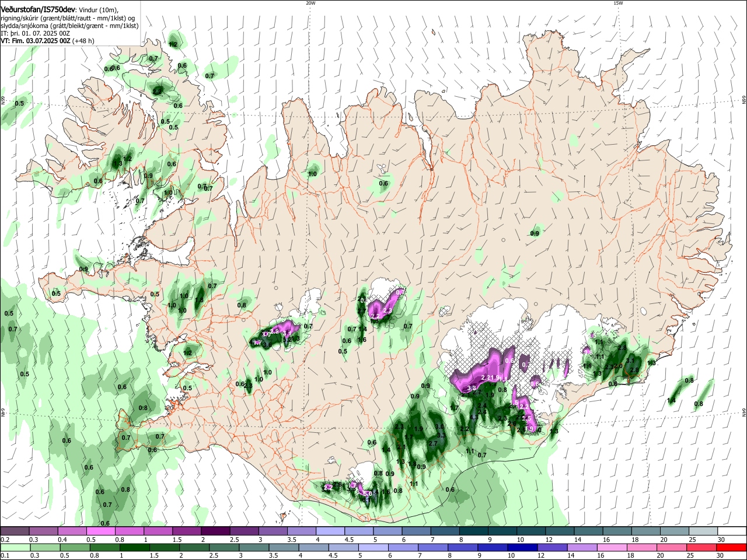Click the 3–3.5 swatch in upper legend row
747x560 pixels.
(272, 531)
